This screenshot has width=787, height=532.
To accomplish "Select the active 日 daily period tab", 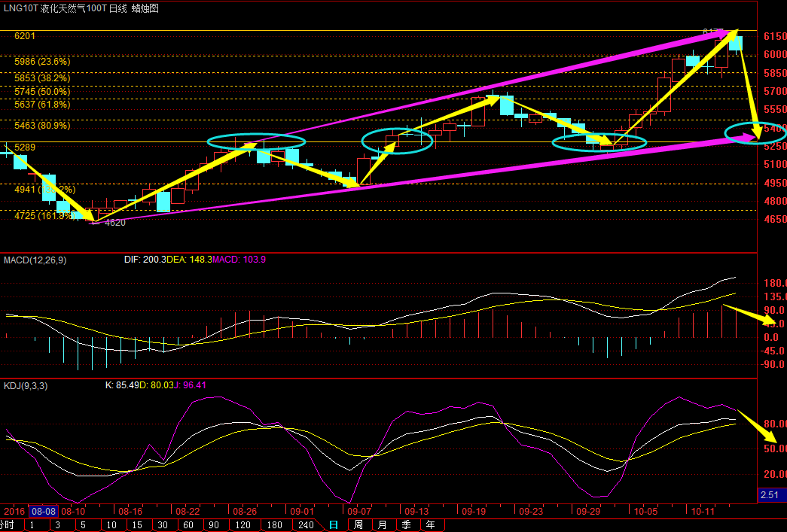I will click(334, 524).
